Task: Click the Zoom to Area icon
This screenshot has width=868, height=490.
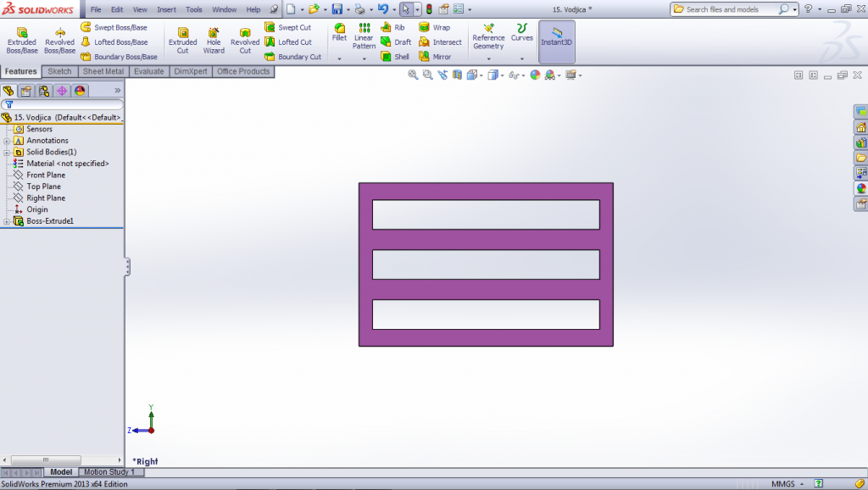Action: pyautogui.click(x=428, y=75)
